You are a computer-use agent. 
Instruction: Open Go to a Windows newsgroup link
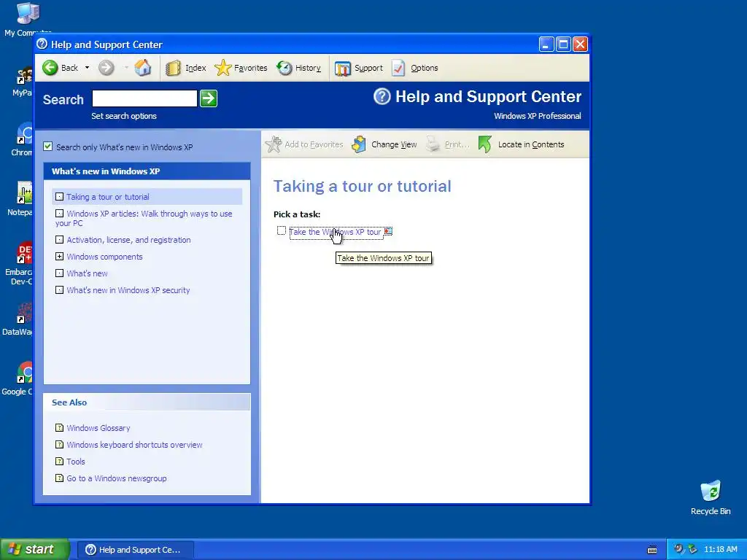[117, 478]
